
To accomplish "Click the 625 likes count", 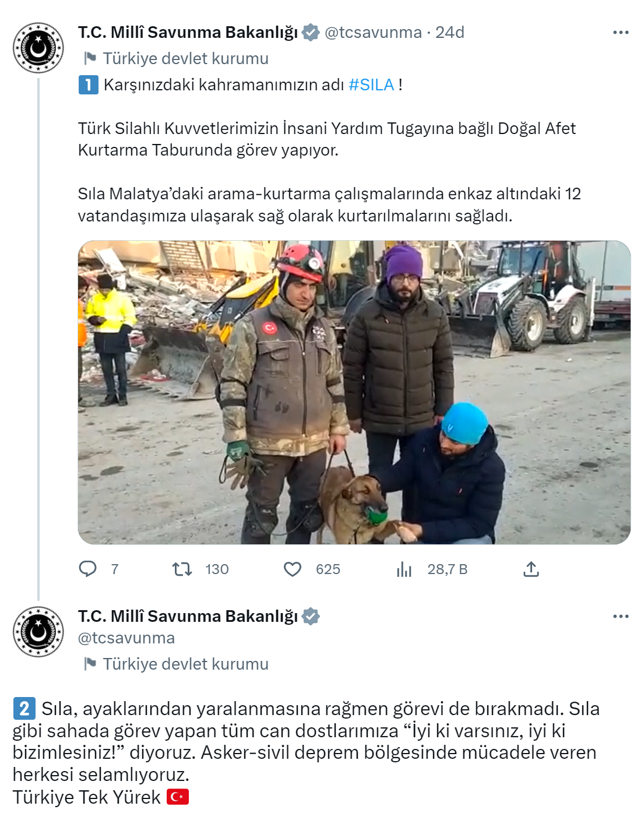I will [328, 569].
